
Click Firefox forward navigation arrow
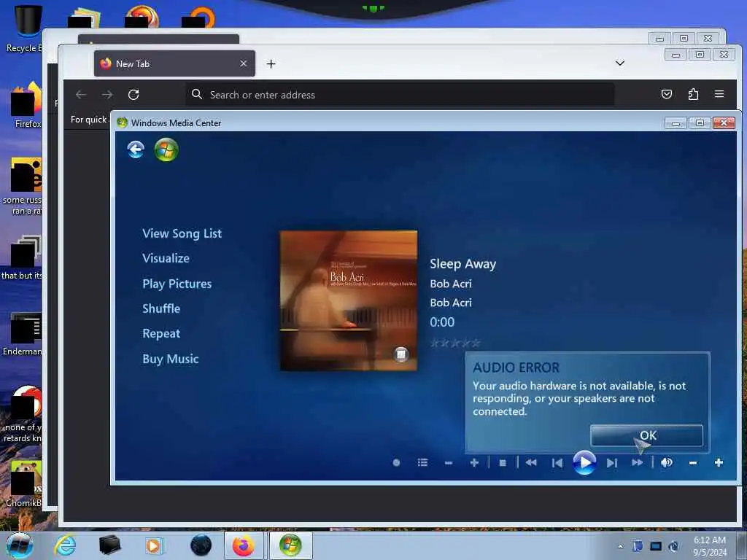(x=107, y=95)
